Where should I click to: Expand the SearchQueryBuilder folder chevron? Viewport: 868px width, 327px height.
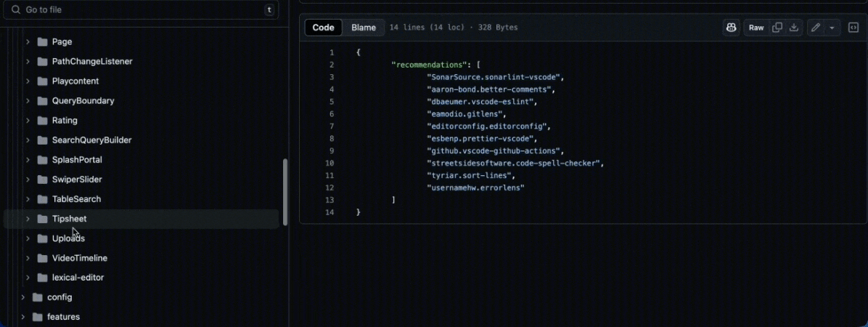pos(28,140)
